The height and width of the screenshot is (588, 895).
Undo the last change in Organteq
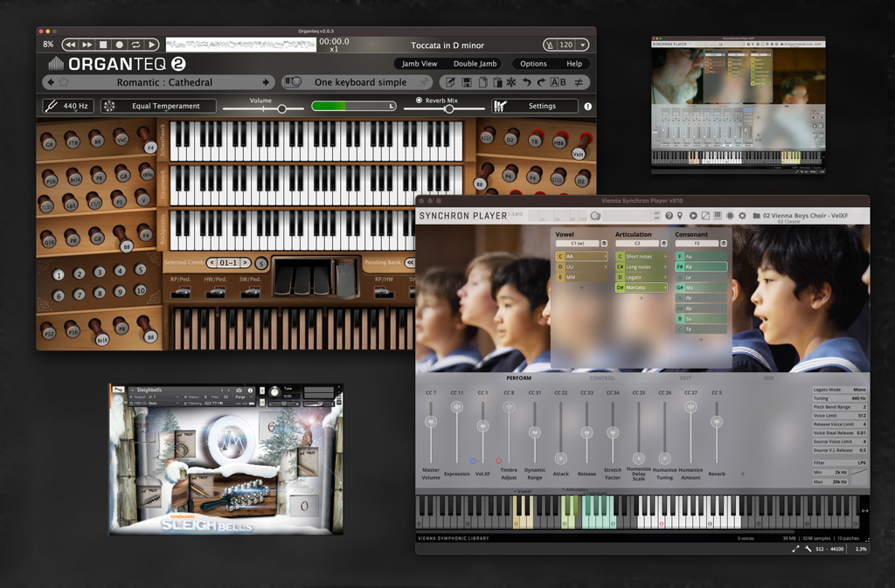point(526,82)
